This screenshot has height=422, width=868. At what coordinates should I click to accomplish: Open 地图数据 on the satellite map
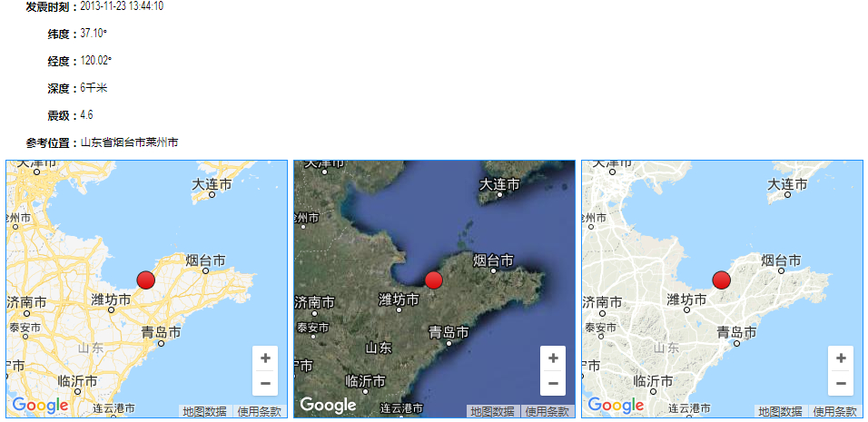(493, 411)
